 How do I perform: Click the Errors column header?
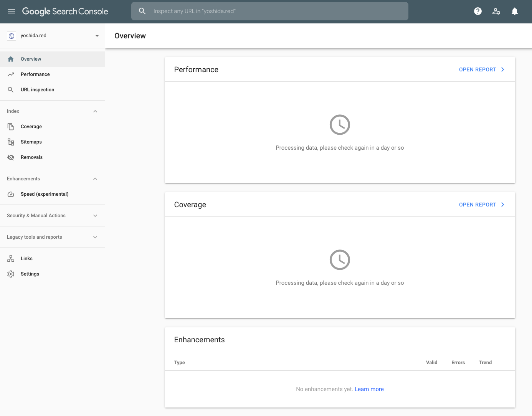click(458, 363)
